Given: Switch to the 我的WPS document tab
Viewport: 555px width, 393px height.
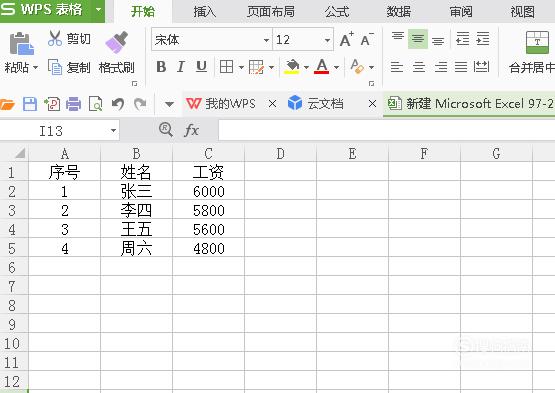Looking at the screenshot, I should click(230, 104).
